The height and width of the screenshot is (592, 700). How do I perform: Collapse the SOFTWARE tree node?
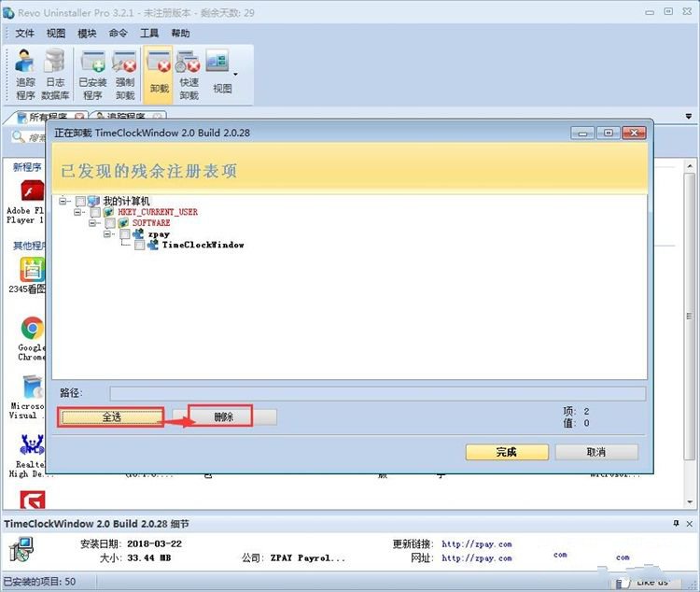click(92, 223)
